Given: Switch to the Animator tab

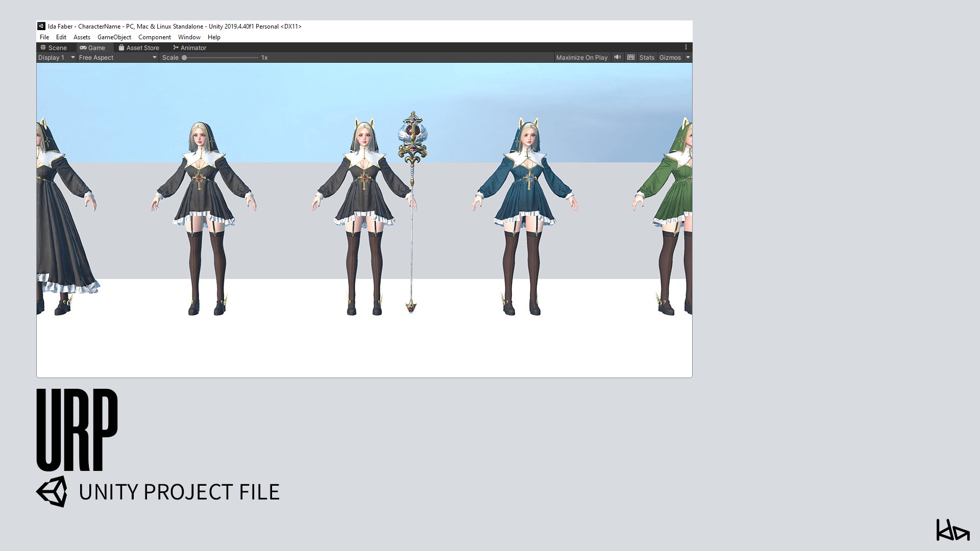Looking at the screenshot, I should [189, 47].
